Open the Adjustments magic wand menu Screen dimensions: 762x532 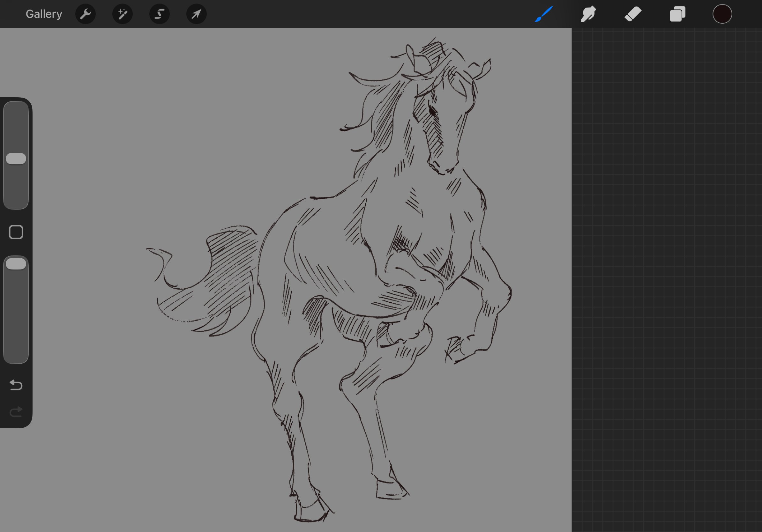tap(123, 14)
